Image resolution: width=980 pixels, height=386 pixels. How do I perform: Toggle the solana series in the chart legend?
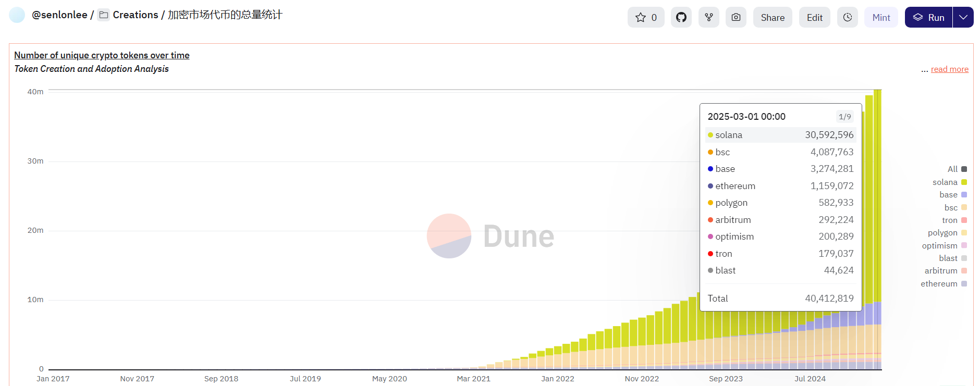click(950, 182)
